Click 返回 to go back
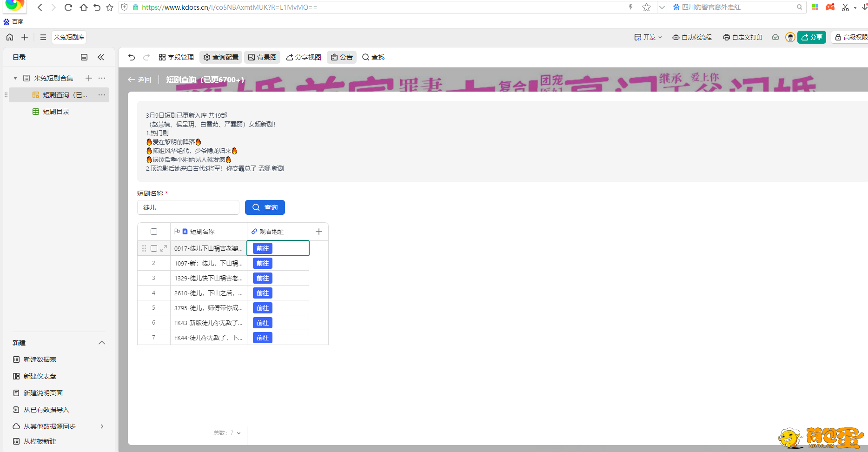 pos(139,80)
